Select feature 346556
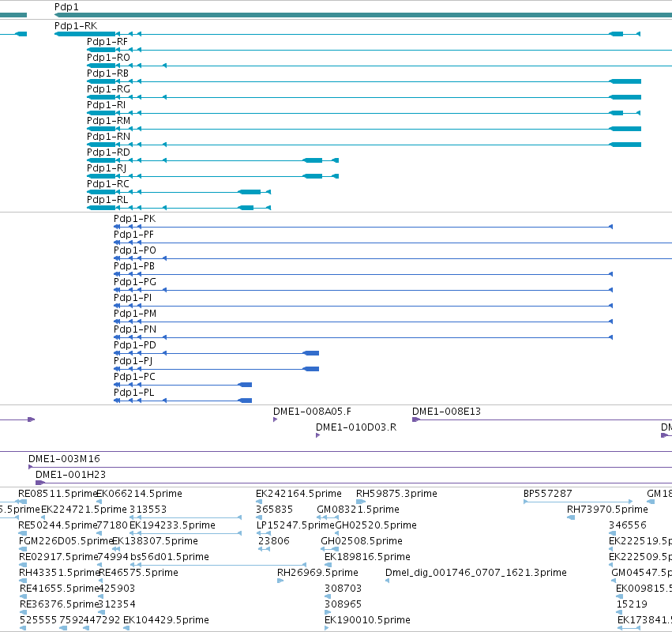The image size is (672, 632). [x=628, y=525]
